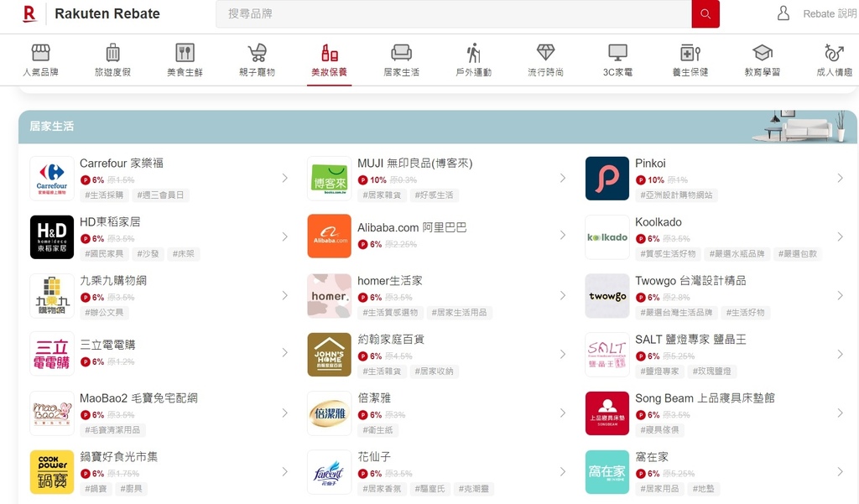
Task: Open the 博客來 MUJI logo
Action: point(329,179)
